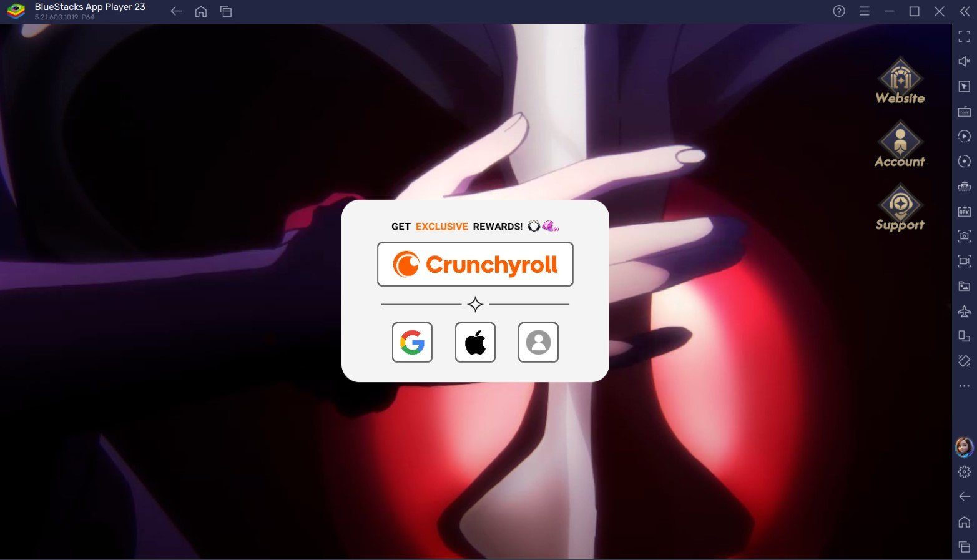Take a screenshot with the camera icon
Screen dimensions: 977x560
(965, 236)
